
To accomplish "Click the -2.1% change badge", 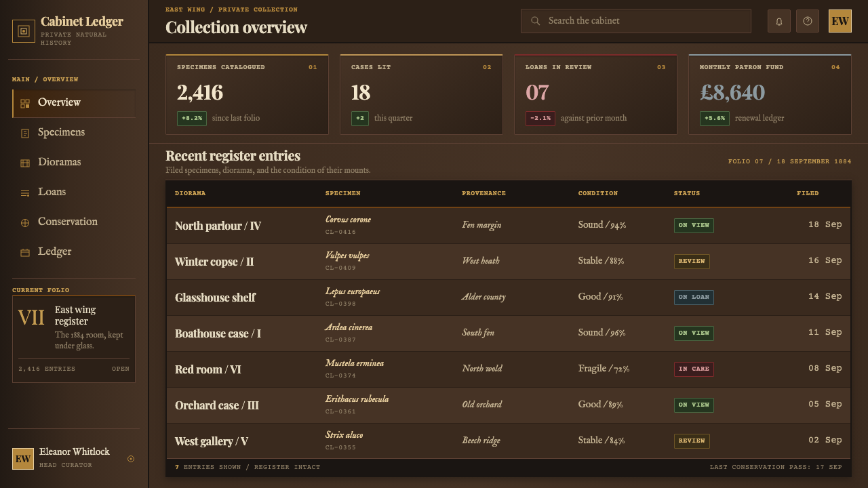I will click(540, 119).
